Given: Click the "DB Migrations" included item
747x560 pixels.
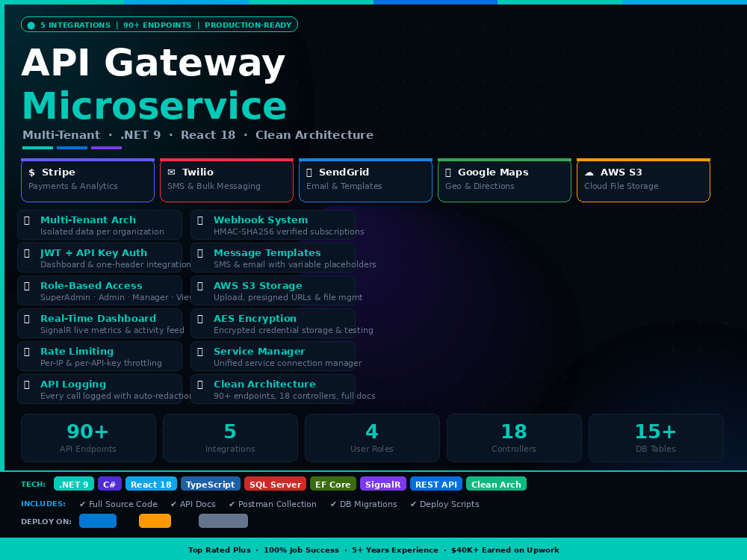Looking at the screenshot, I should pos(364,504).
